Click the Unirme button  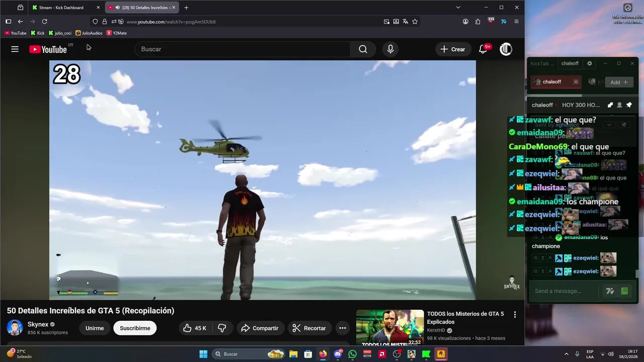pyautogui.click(x=95, y=328)
